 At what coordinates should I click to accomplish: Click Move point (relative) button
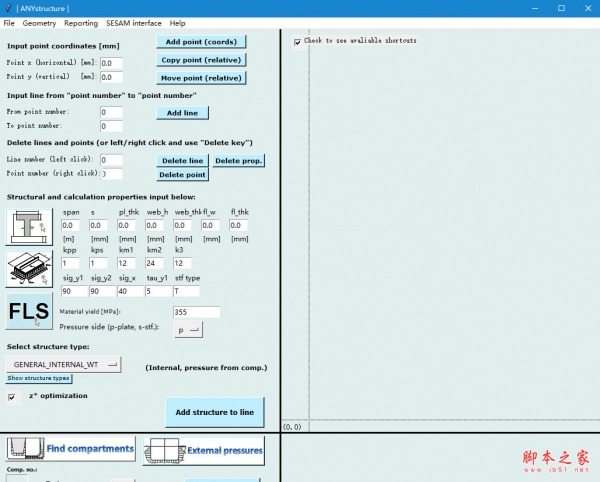pyautogui.click(x=201, y=78)
